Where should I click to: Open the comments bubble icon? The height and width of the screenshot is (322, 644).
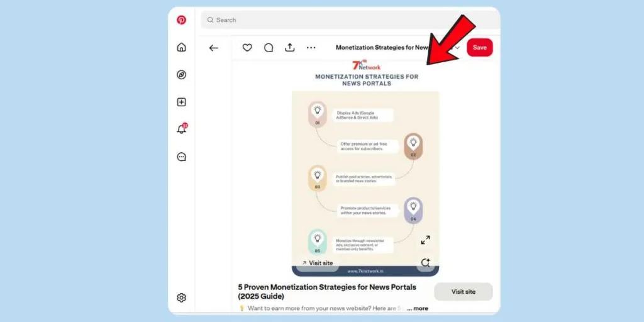click(x=268, y=48)
